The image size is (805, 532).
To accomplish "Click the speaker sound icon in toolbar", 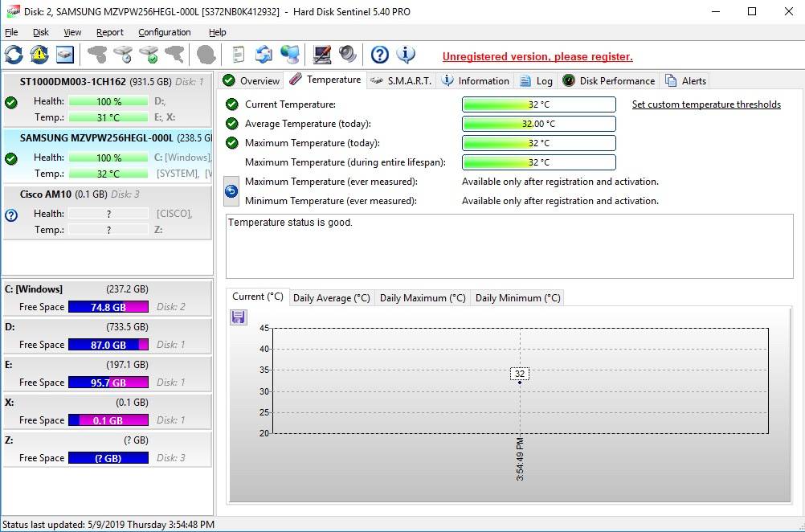I will click(x=347, y=55).
